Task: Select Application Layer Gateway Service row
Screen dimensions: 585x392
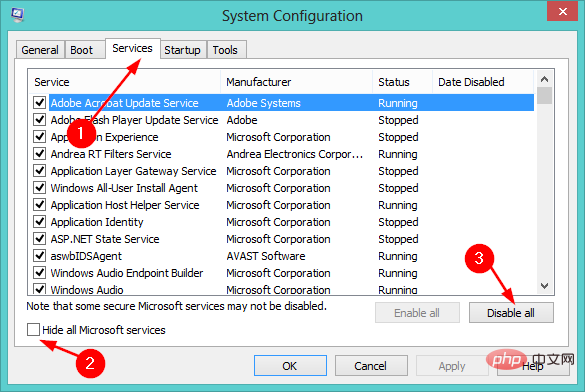Action: tap(281, 171)
